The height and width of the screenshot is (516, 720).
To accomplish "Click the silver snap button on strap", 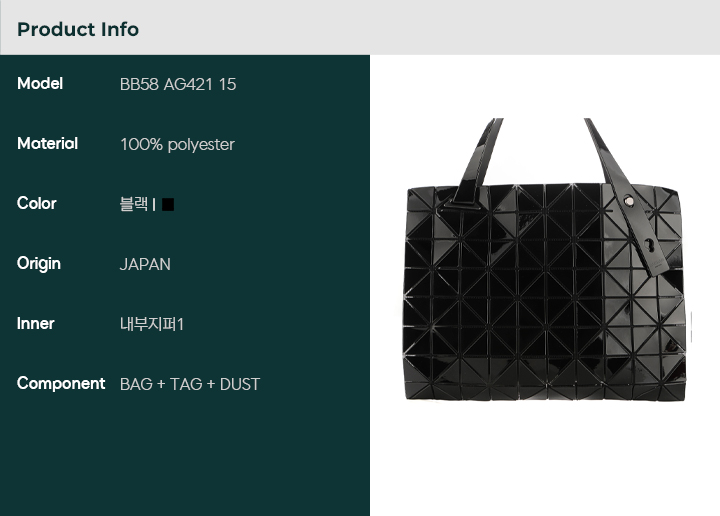I will pos(628,201).
